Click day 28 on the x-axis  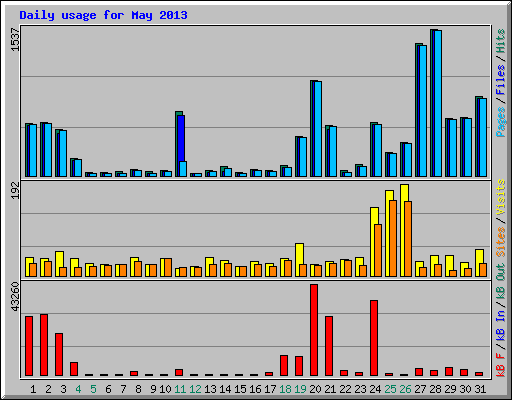(x=435, y=389)
